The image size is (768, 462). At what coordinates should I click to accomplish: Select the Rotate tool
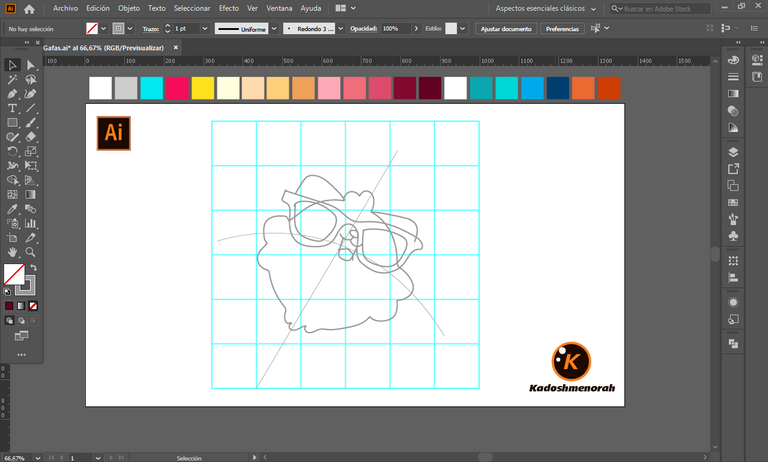click(12, 151)
